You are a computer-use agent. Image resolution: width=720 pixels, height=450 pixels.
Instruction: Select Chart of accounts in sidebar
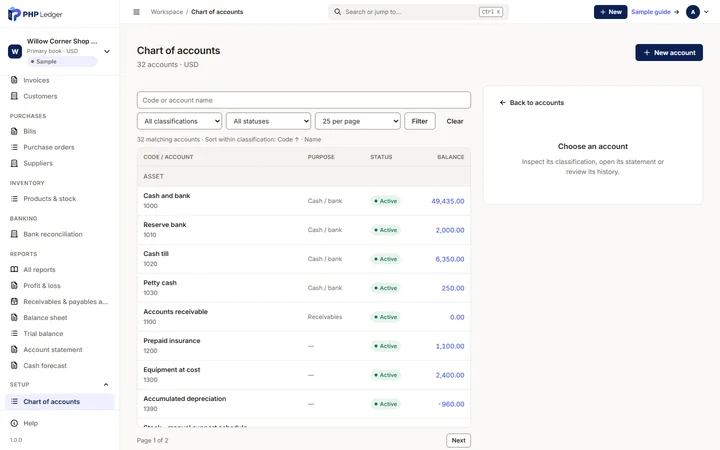(x=60, y=401)
